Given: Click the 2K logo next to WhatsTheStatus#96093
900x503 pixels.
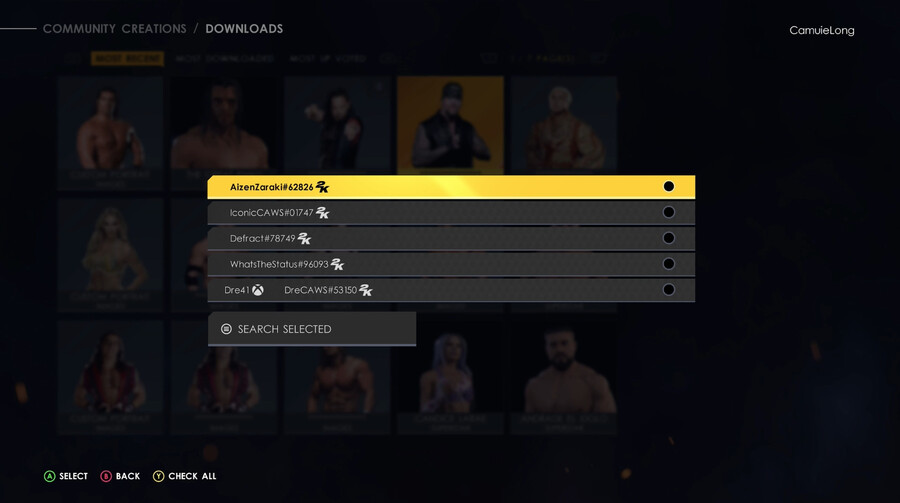Looking at the screenshot, I should [338, 265].
